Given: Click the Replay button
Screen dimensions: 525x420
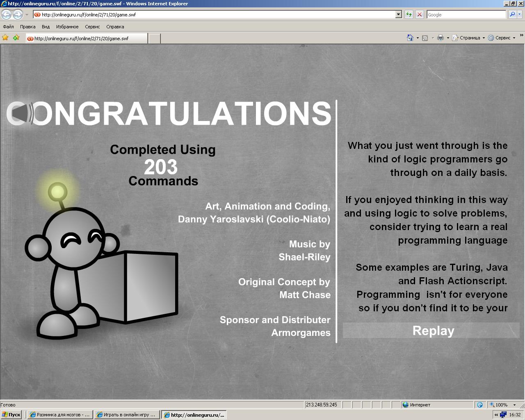Looking at the screenshot, I should pos(431,331).
